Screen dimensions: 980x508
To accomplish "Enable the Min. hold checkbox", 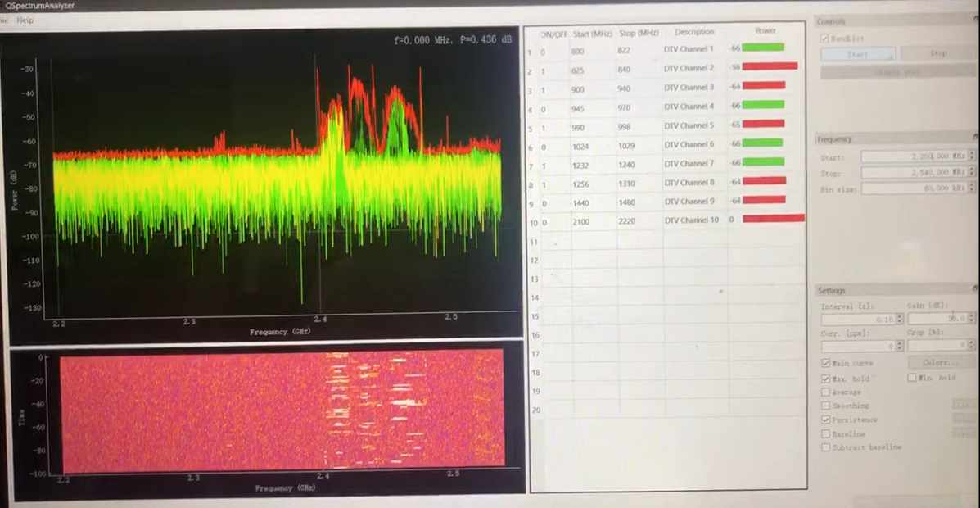I will click(912, 378).
